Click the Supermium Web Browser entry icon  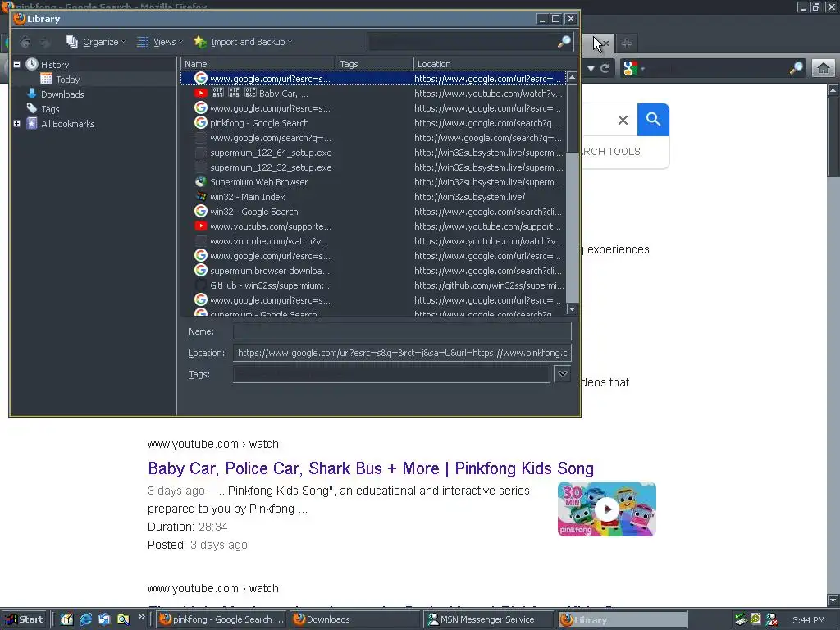click(201, 182)
